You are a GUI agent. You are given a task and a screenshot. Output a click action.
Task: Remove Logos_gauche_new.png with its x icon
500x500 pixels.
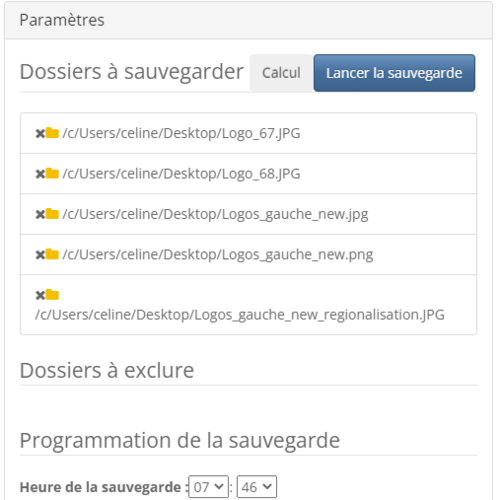pyautogui.click(x=40, y=255)
